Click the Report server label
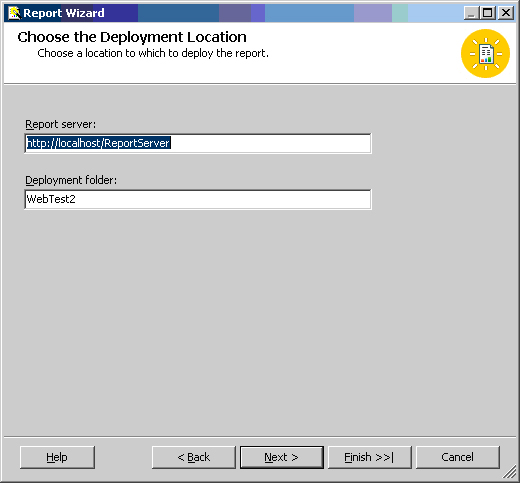Image resolution: width=520 pixels, height=483 pixels. pyautogui.click(x=61, y=124)
